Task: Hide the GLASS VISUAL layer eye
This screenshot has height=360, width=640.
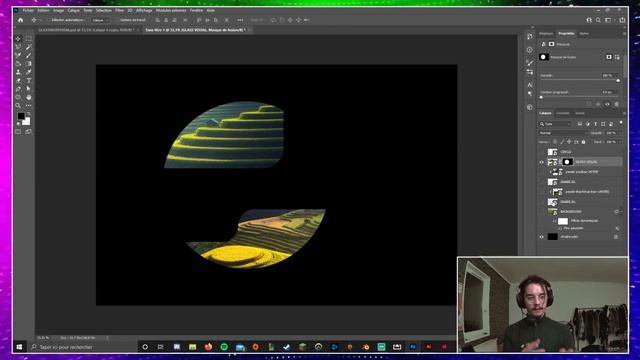Action: [x=542, y=162]
